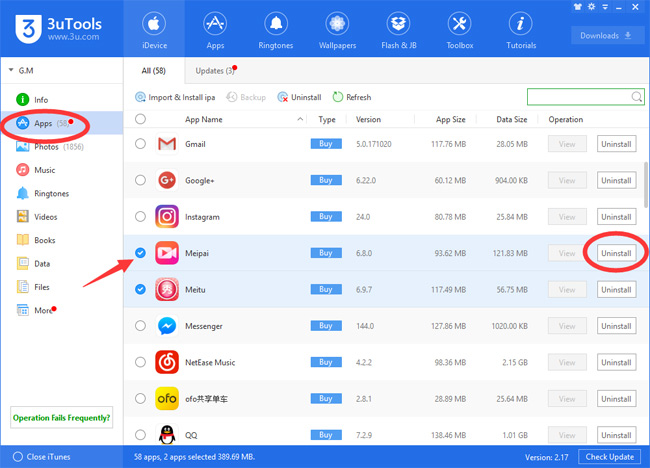The image size is (650, 468).
Task: Sort by the Version column header
Action: coord(368,119)
